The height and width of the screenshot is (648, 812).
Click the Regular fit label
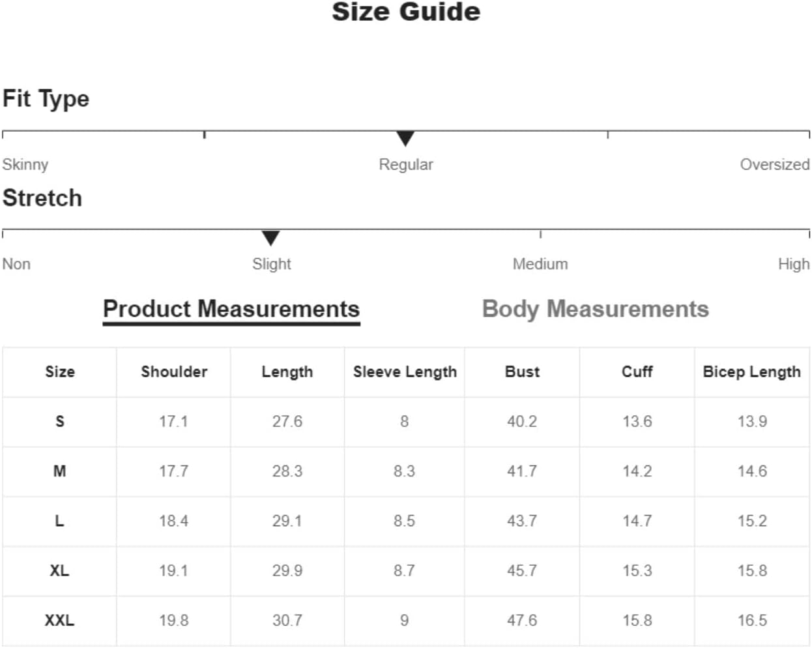(x=406, y=164)
